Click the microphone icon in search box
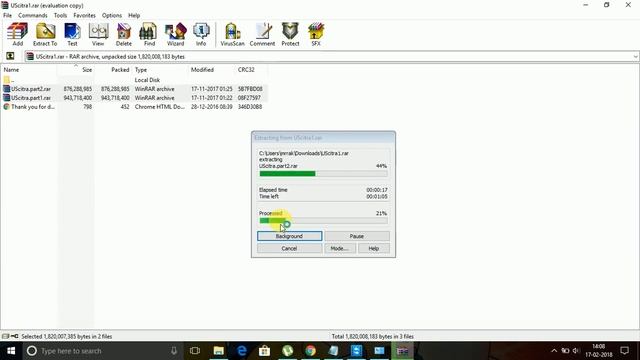Viewport: 640px width, 360px height. pyautogui.click(x=174, y=351)
